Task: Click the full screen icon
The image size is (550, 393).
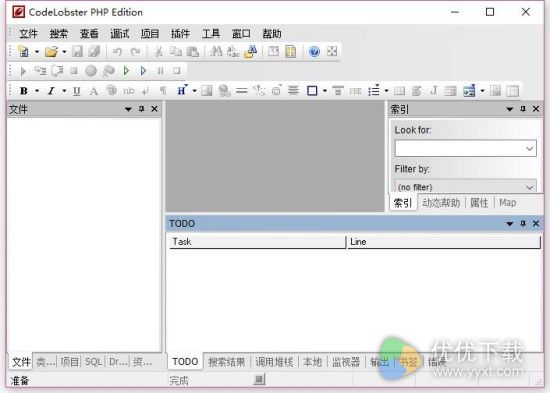Action: [332, 51]
